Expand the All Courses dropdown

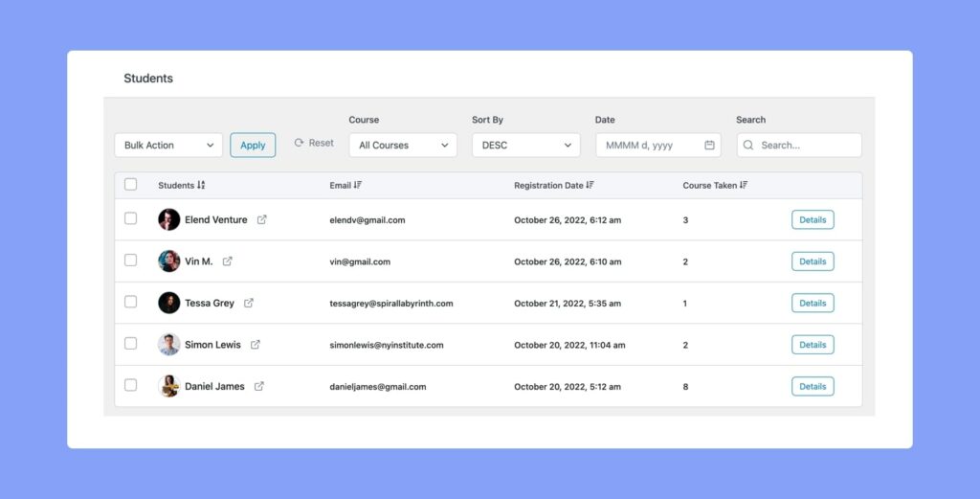[403, 146]
